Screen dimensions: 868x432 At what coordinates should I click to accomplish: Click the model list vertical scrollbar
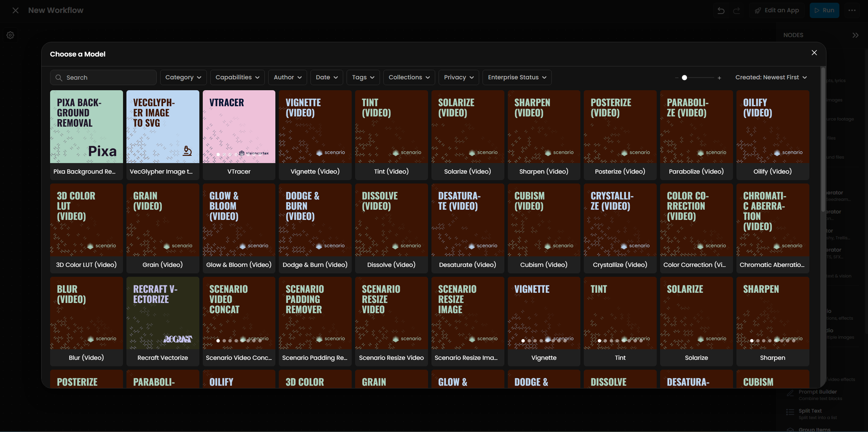point(823,139)
